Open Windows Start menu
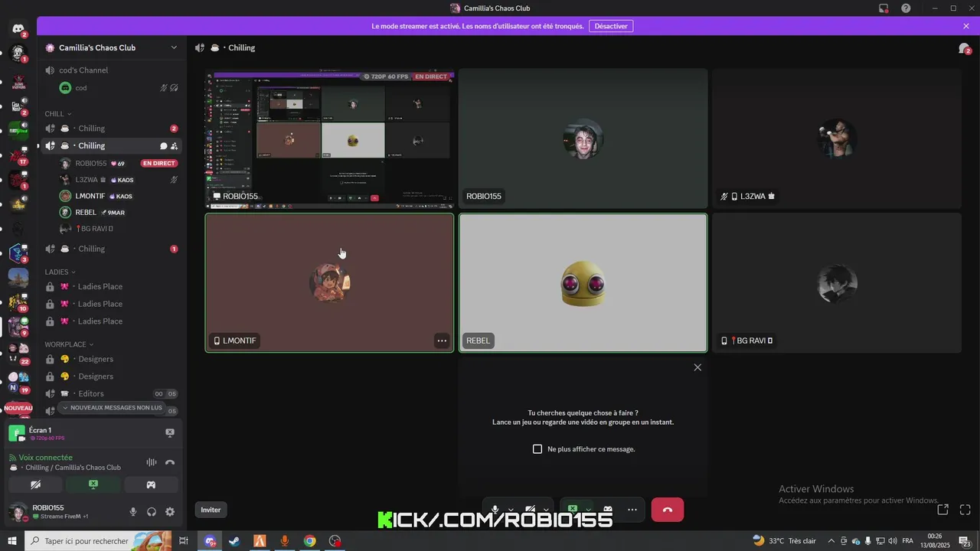 coord(12,541)
